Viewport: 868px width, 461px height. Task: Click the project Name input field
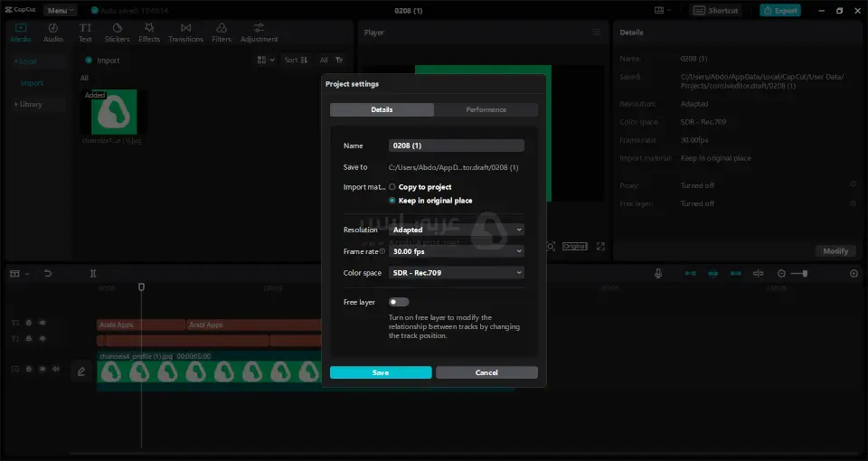(456, 146)
